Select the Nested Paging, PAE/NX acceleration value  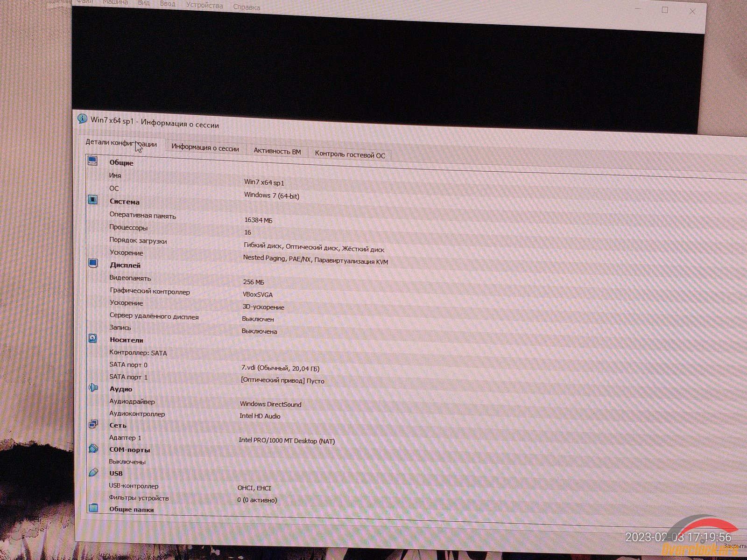tap(316, 259)
